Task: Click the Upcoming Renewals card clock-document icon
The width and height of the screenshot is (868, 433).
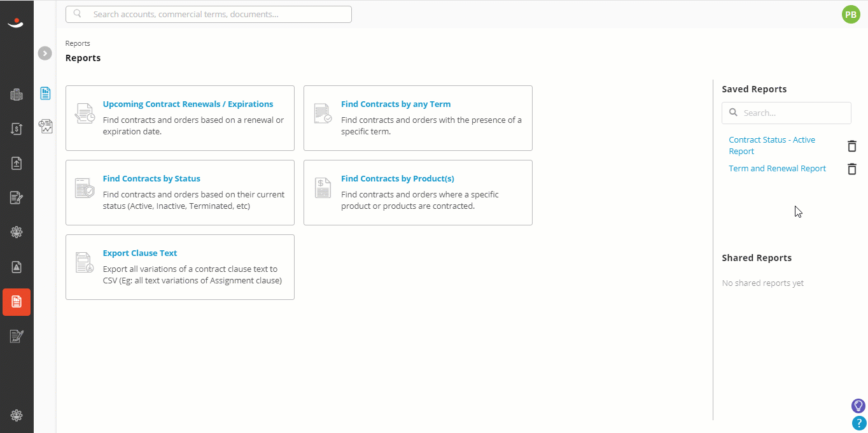Action: point(85,113)
